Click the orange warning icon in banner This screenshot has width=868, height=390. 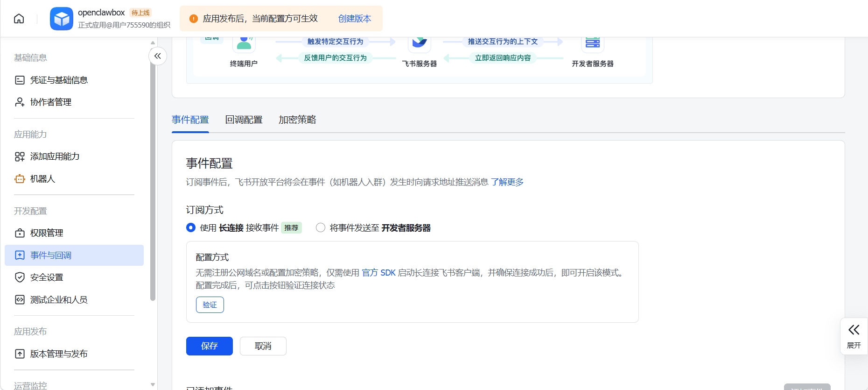(x=194, y=19)
